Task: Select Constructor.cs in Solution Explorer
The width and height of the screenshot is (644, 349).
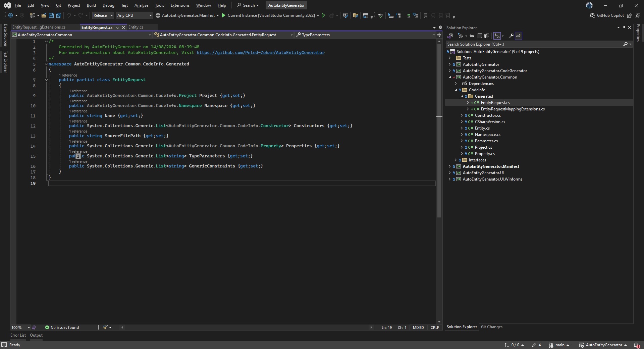Action: 488,115
